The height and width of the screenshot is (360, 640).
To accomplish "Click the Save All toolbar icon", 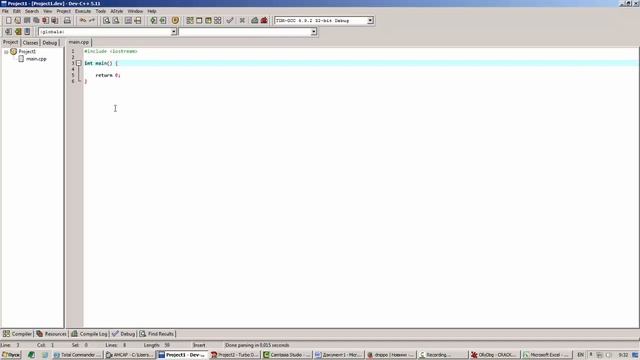I will [x=36, y=20].
